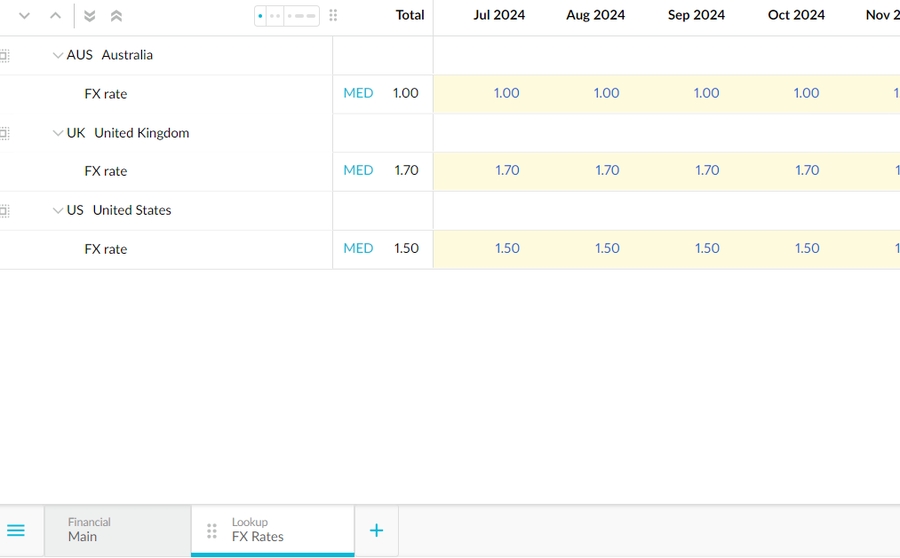Open the sheet list hamburger menu
900x558 pixels.
tap(16, 530)
